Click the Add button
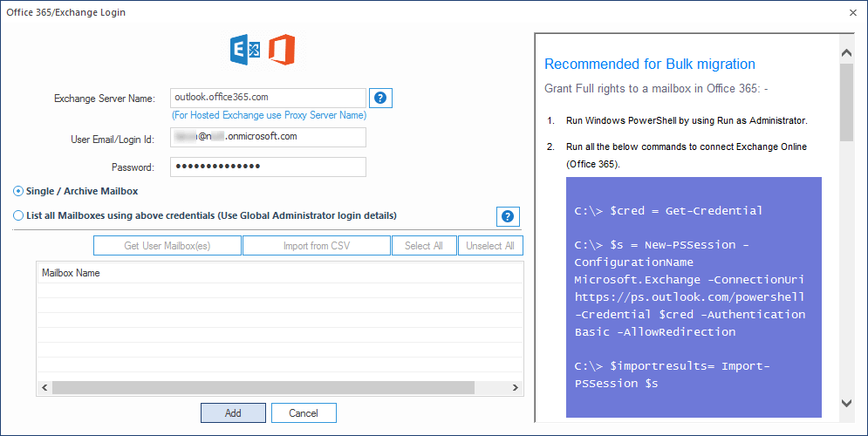This screenshot has width=868, height=436. [x=233, y=412]
